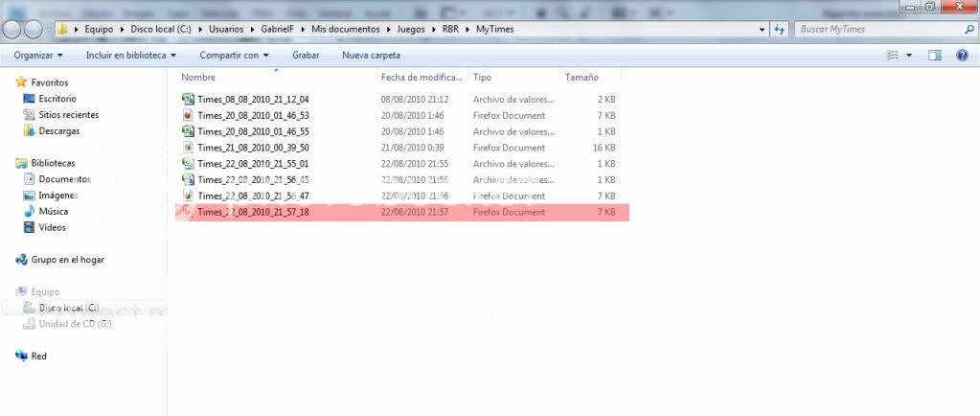Open the Incluir en biblioteca dropdown
The width and height of the screenshot is (980, 416).
[x=131, y=55]
